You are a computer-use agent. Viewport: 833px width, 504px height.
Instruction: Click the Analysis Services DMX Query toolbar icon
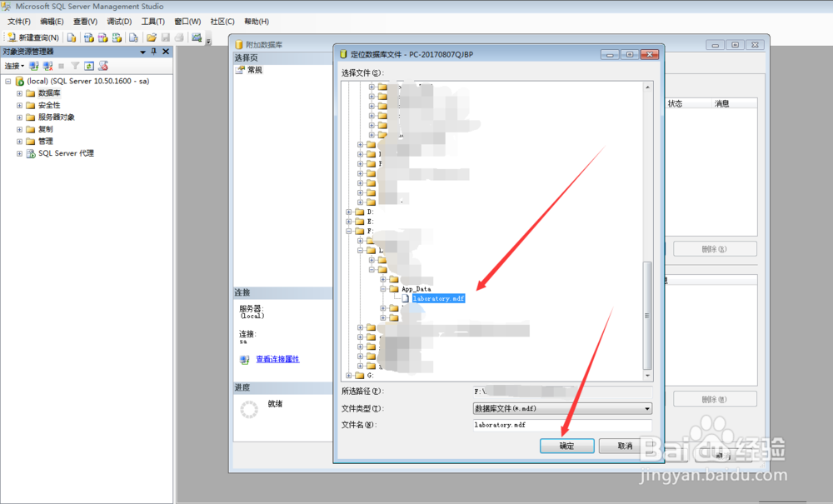[x=102, y=37]
